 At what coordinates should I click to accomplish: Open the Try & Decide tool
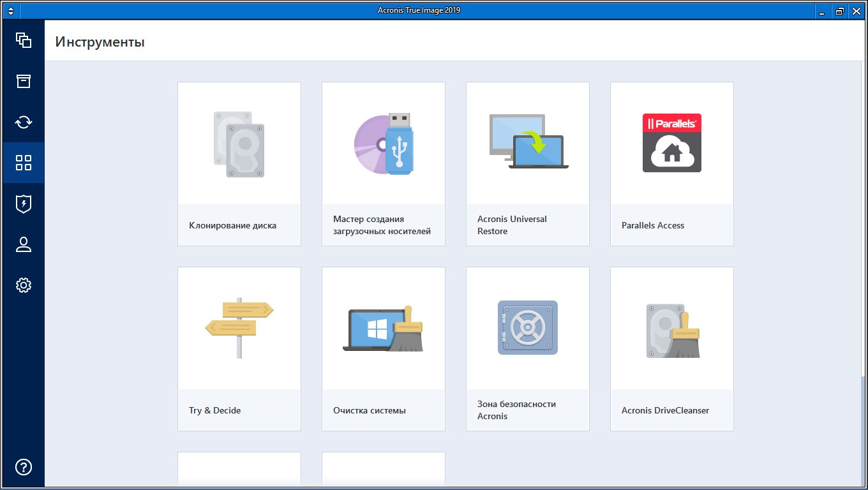click(x=239, y=348)
